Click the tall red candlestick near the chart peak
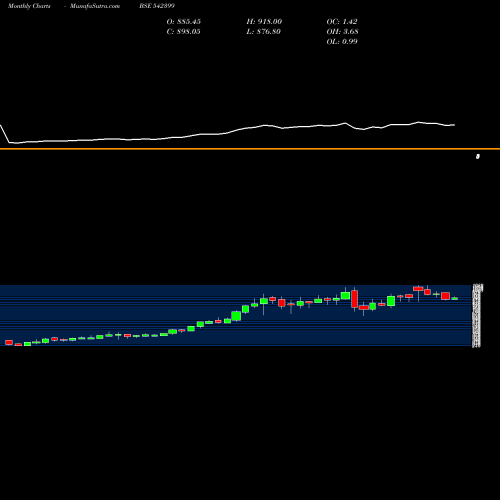500x500 pixels. [x=354, y=299]
